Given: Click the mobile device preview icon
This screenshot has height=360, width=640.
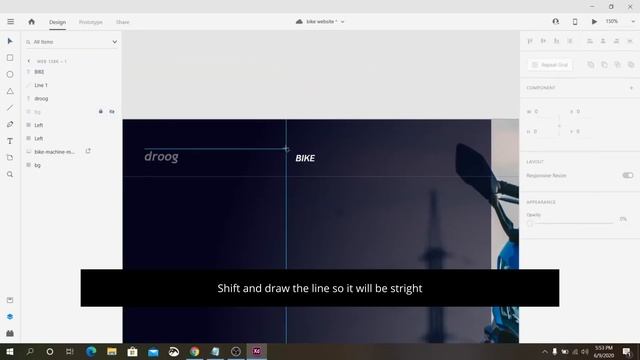Looking at the screenshot, I should [575, 22].
